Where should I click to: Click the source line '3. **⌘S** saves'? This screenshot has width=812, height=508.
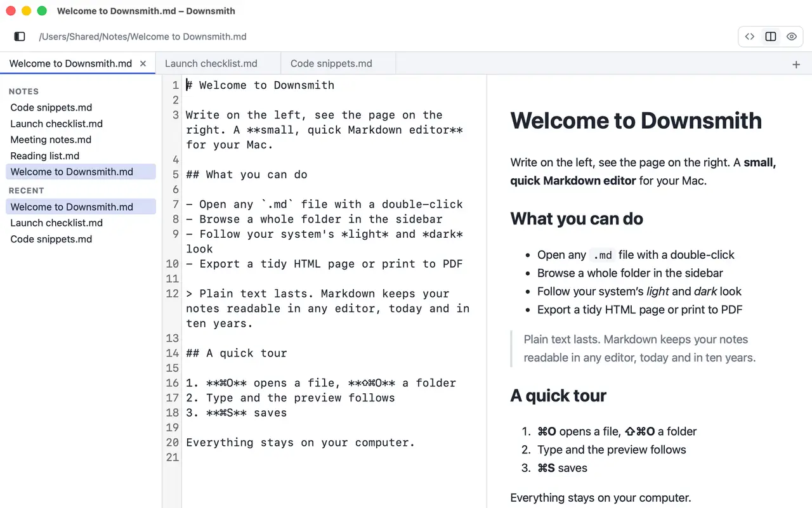click(237, 413)
